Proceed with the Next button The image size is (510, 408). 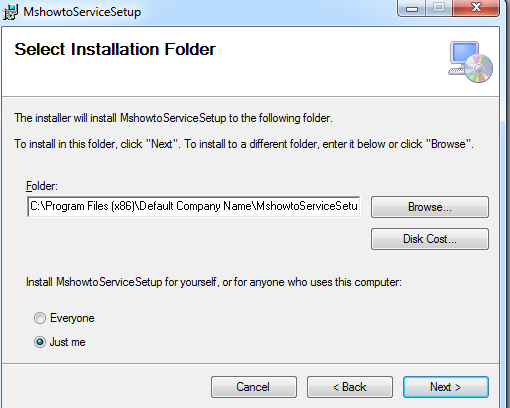(446, 387)
